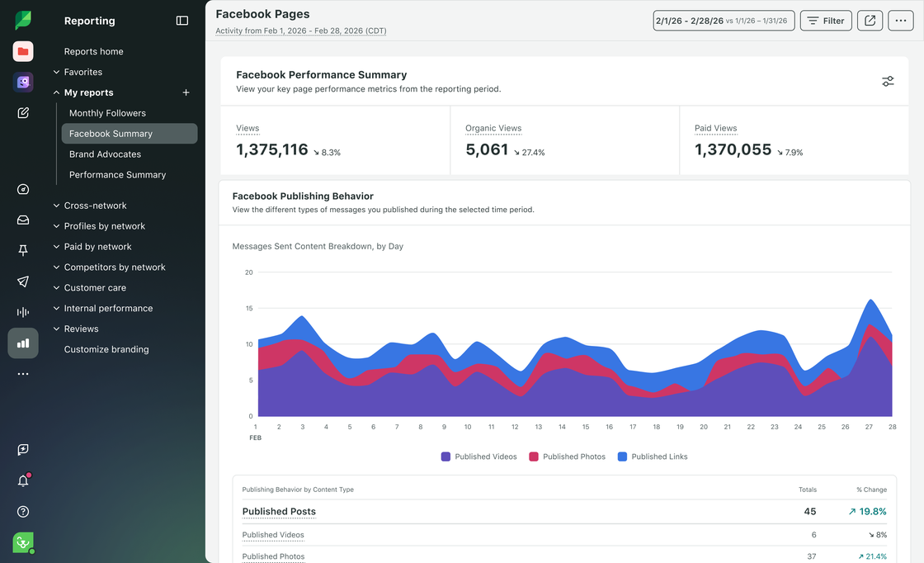Click the Filter button

826,21
